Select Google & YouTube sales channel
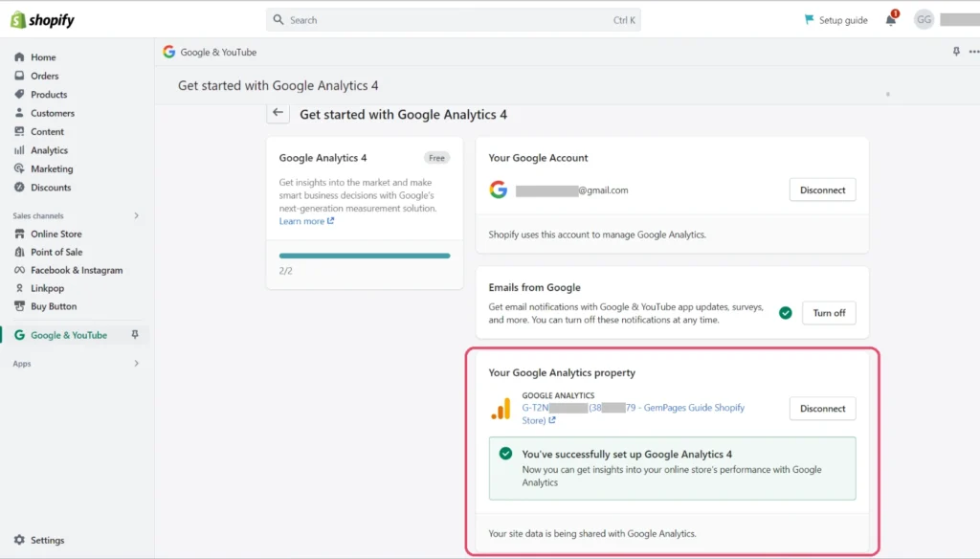Screen dimensions: 980x559 click(69, 335)
